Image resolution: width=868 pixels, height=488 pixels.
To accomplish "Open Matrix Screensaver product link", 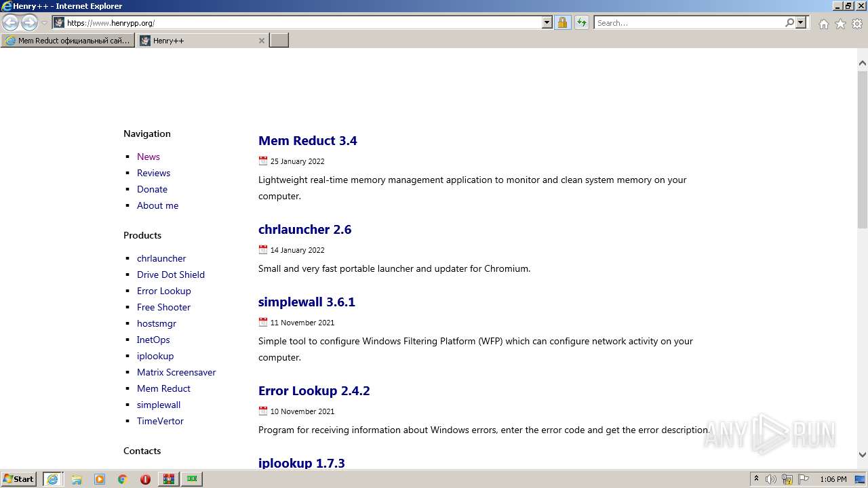I will coord(176,372).
